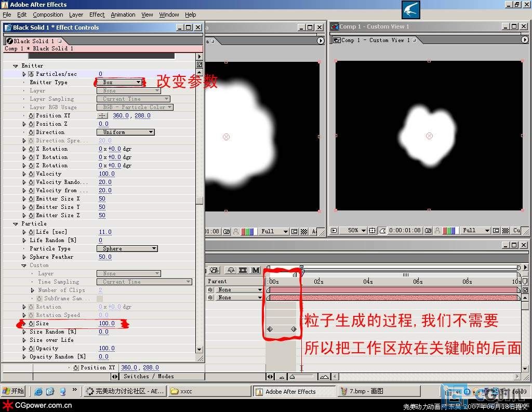The height and width of the screenshot is (412, 532).
Task: Toggle the Z Rotation stopwatch
Action: 31,166
